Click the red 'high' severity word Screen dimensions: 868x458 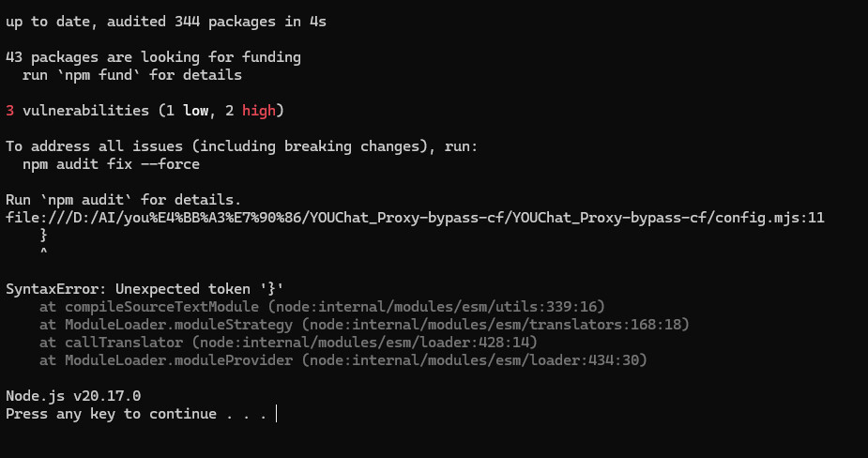258,111
